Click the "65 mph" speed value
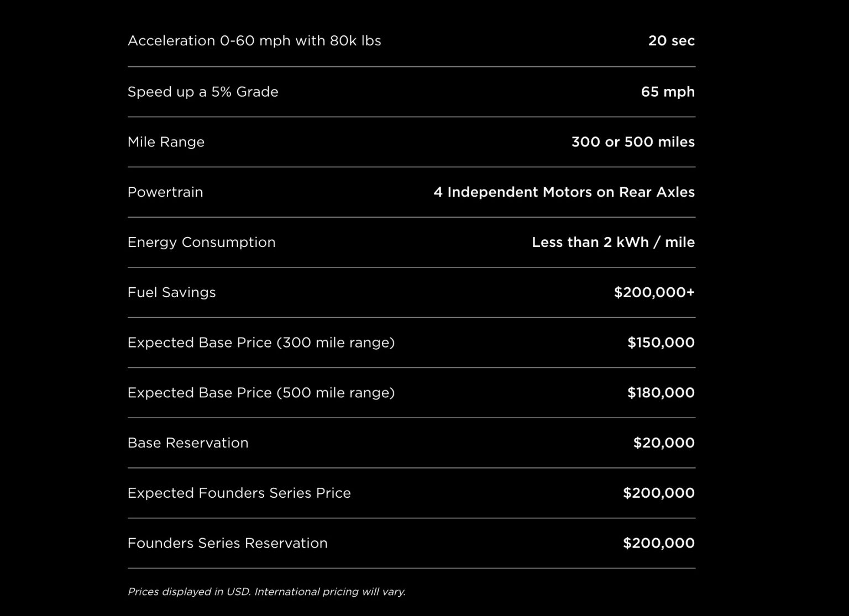The width and height of the screenshot is (849, 616). [x=668, y=92]
